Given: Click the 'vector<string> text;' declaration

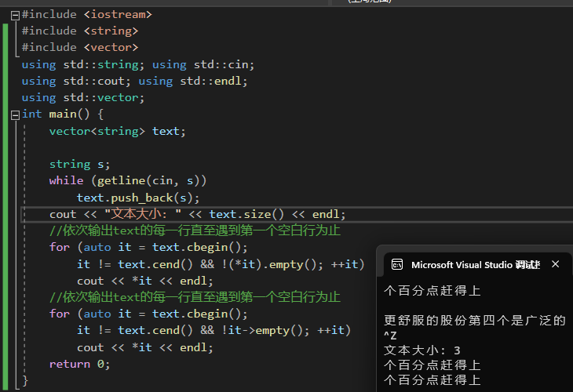Looking at the screenshot, I should 118,131.
